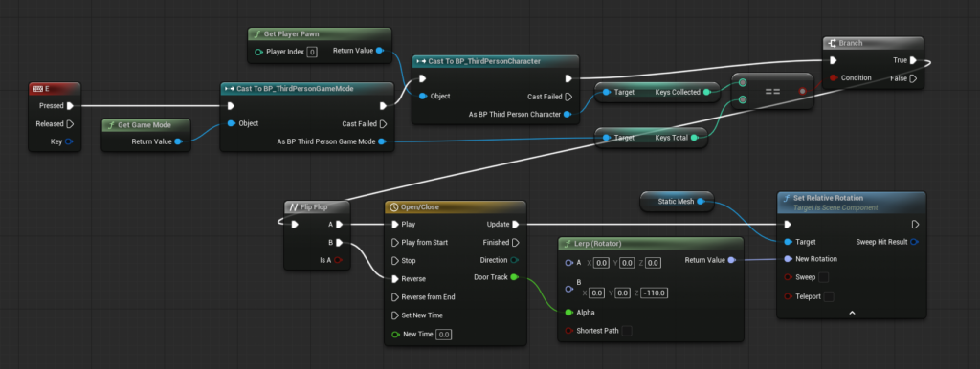Screen dimensions: 980x369
Task: Select the Get Player Pawn node header
Action: [x=320, y=33]
